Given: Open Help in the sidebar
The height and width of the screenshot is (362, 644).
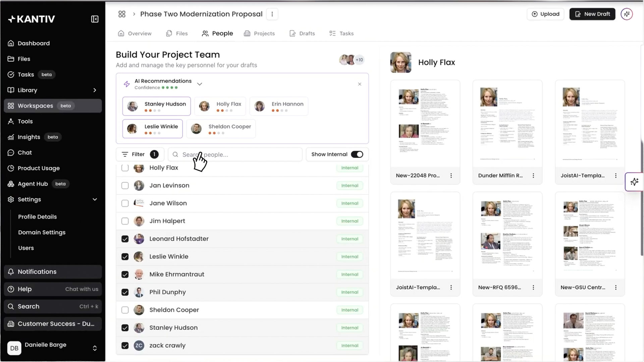Looking at the screenshot, I should pyautogui.click(x=53, y=289).
